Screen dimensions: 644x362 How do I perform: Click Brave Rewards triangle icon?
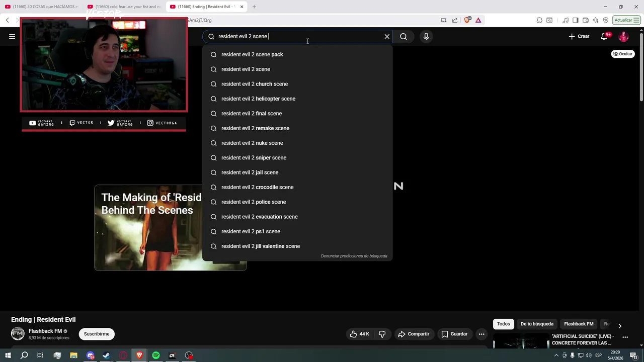pos(478,20)
